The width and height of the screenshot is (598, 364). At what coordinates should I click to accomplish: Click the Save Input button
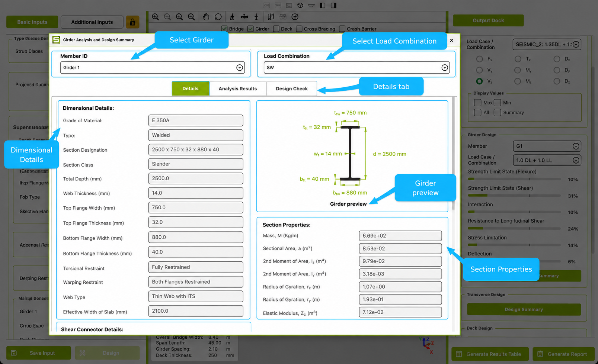tap(39, 353)
